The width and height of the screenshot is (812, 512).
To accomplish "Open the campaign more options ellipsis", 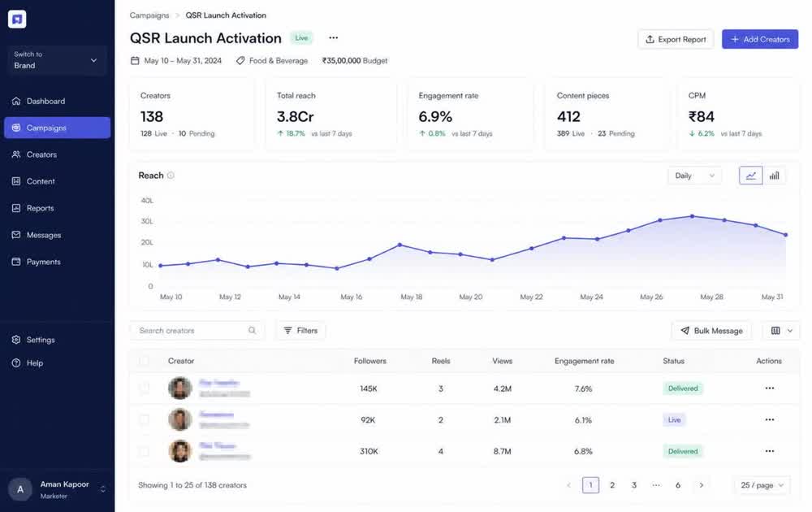I will [334, 37].
